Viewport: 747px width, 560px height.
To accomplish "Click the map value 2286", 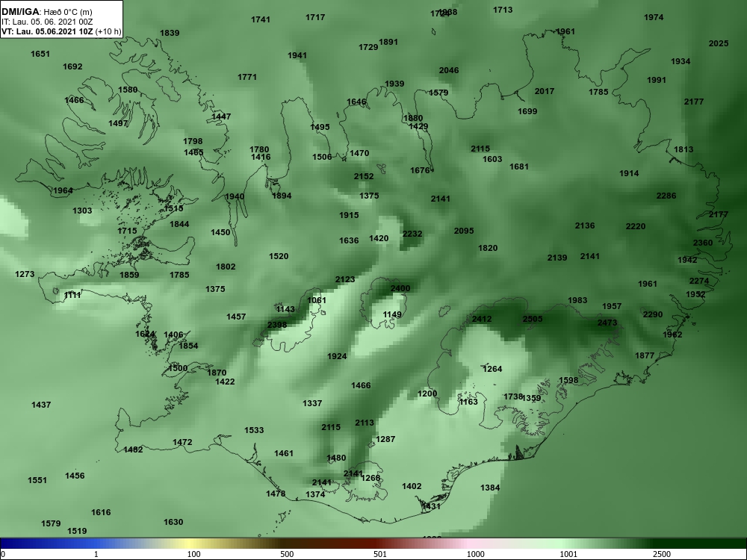I will click(666, 196).
